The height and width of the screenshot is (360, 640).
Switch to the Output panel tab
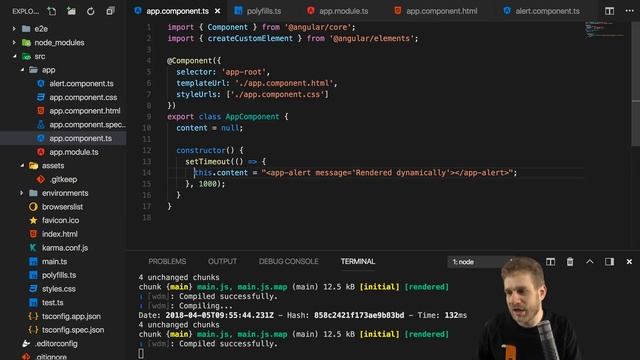[222, 262]
